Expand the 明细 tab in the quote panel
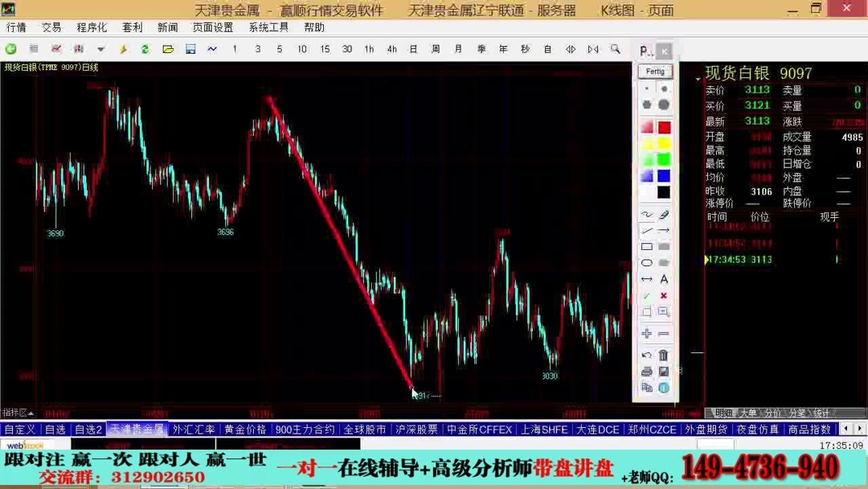Image resolution: width=868 pixels, height=489 pixels. coord(723,411)
